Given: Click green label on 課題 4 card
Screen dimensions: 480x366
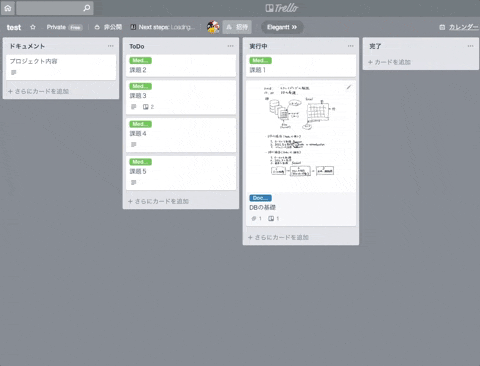Looking at the screenshot, I should [140, 124].
